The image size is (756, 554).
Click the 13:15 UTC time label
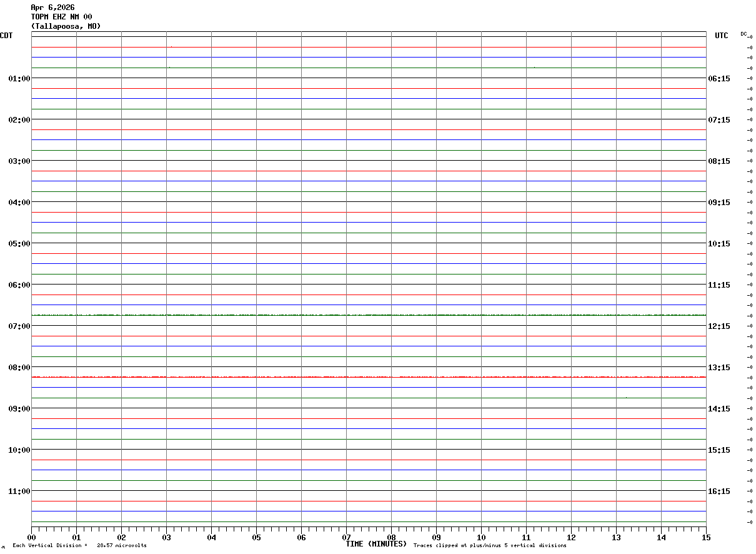719,367
